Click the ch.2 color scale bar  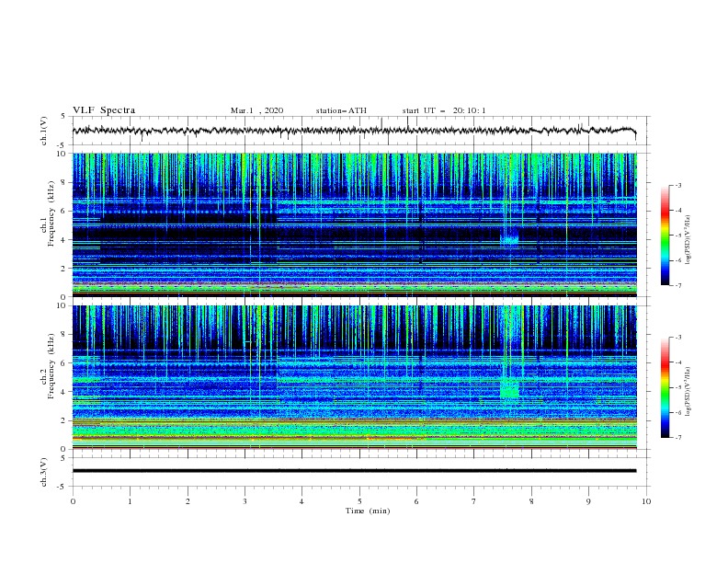[x=665, y=387]
